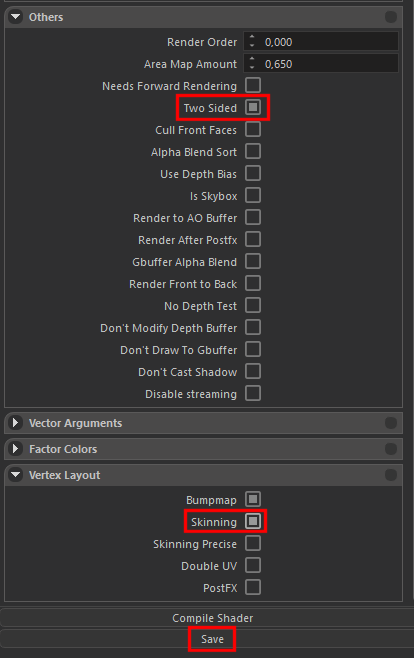Enable the Cull Front Faces checkbox
Viewport: 414px width, 658px height.
pos(253,130)
